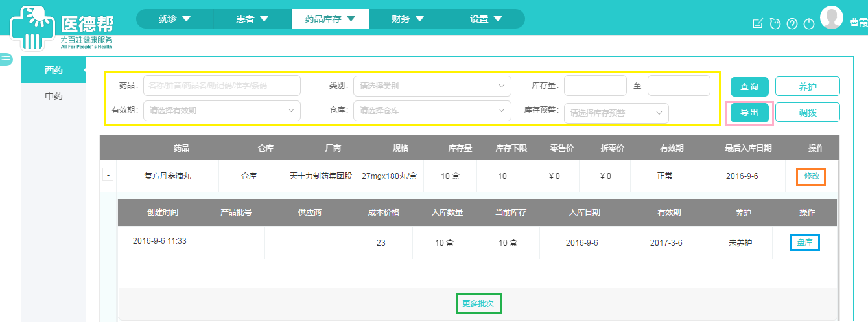The width and height of the screenshot is (868, 322).
Task: Expand the 有效期 dropdown
Action: tap(222, 110)
